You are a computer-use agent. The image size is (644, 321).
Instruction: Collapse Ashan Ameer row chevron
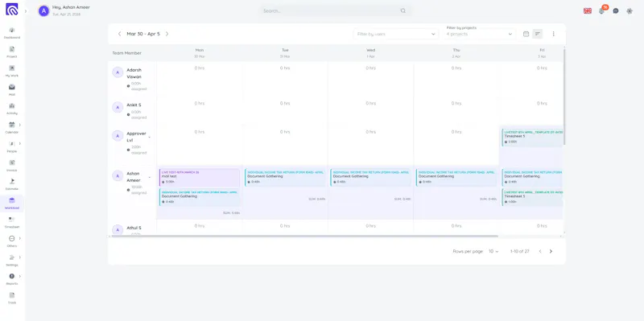[150, 177]
